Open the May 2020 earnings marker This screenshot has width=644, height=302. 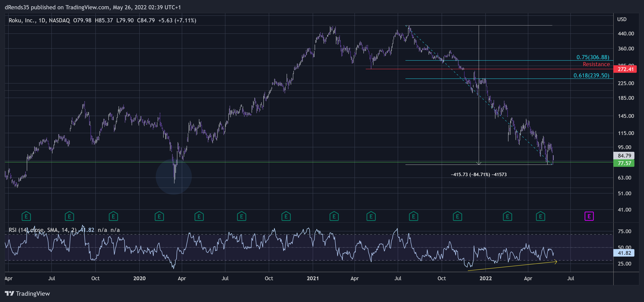pyautogui.click(x=199, y=216)
